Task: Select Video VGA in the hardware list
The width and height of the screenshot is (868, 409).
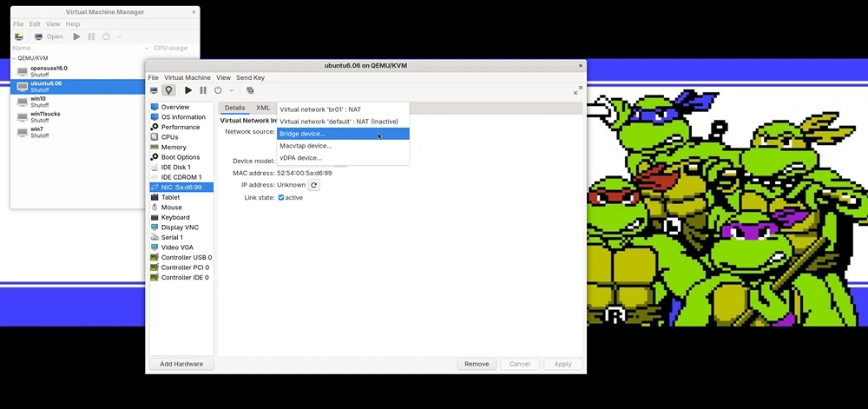Action: pos(181,247)
